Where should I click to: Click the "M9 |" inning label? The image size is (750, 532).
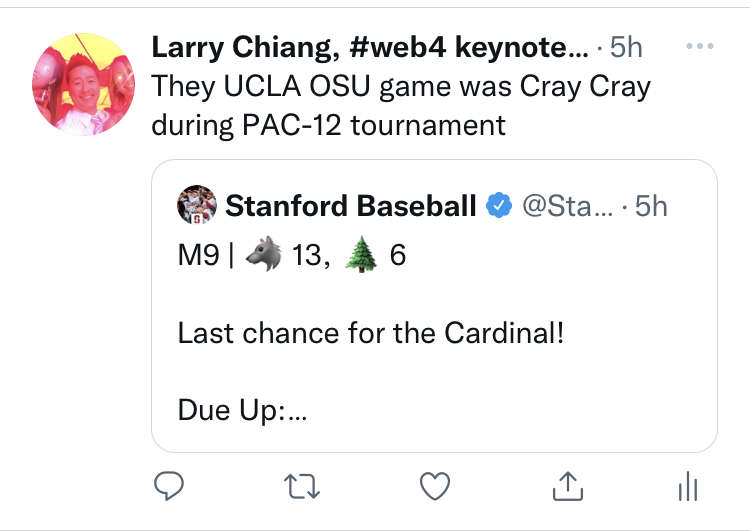click(205, 258)
